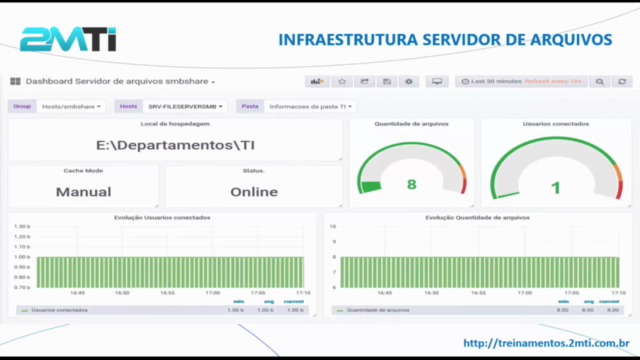Viewport: 640px width, 360px height.
Task: Click the Add panel chart icon
Action: 317,82
